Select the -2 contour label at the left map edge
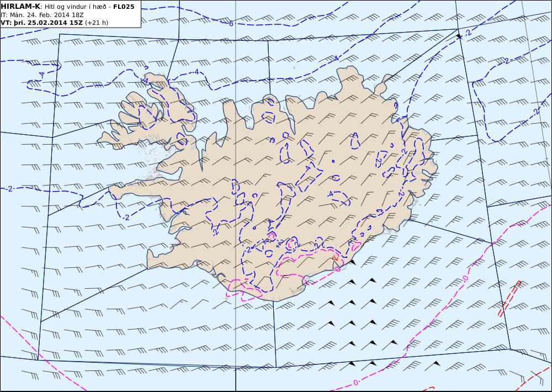Screen dimensions: 552x392 (x=9, y=189)
